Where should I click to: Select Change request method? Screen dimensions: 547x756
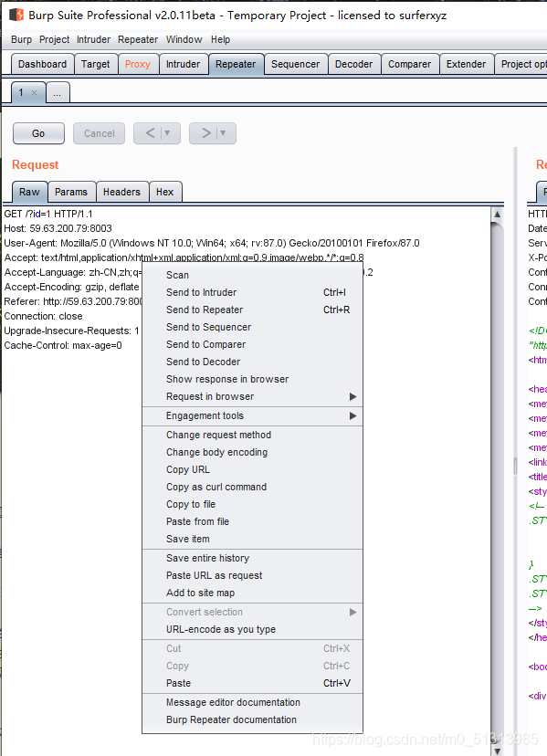(252, 435)
